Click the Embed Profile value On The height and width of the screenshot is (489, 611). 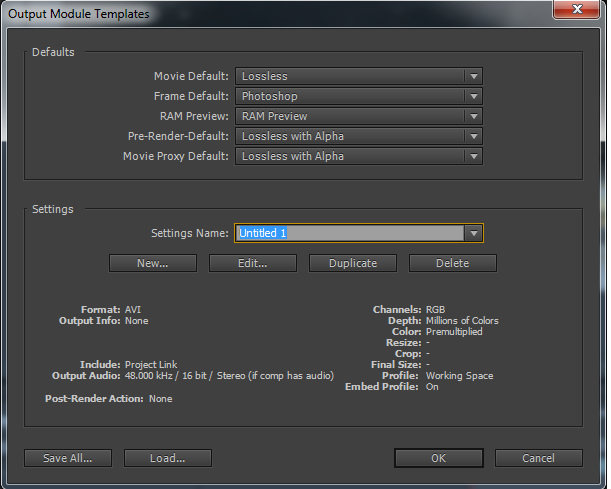pyautogui.click(x=432, y=387)
